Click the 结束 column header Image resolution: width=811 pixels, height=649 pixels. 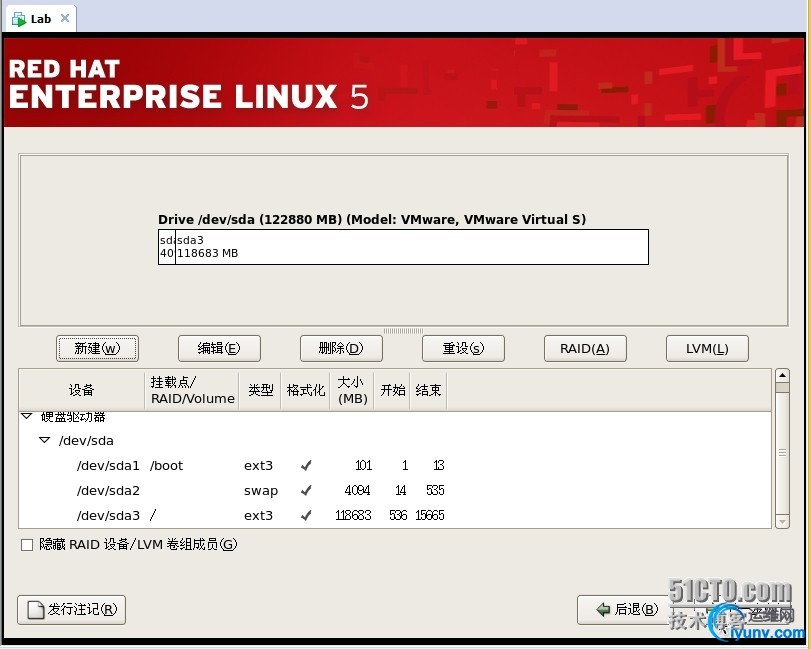click(428, 390)
